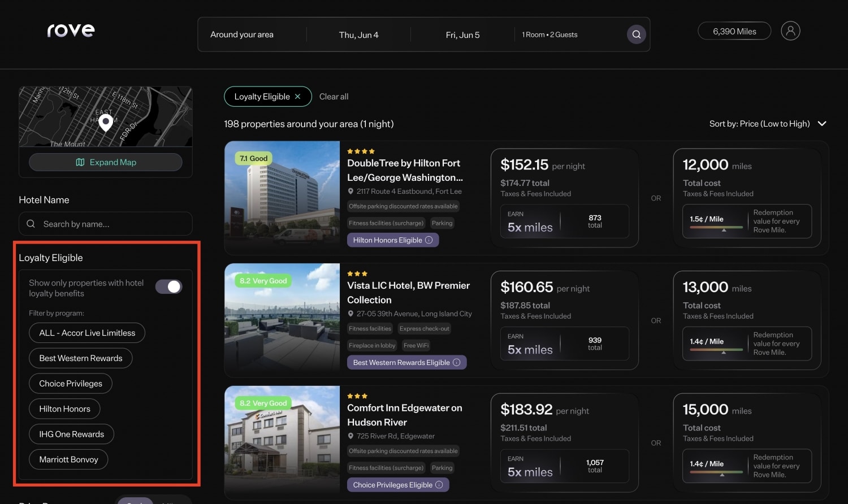This screenshot has width=848, height=504.
Task: Open the 1 Room 2 Guests selector
Action: click(x=550, y=34)
